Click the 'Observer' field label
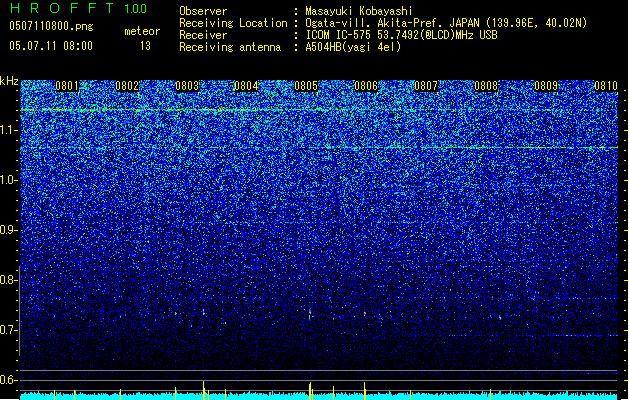Viewport: 629px width, 400px height. click(203, 11)
